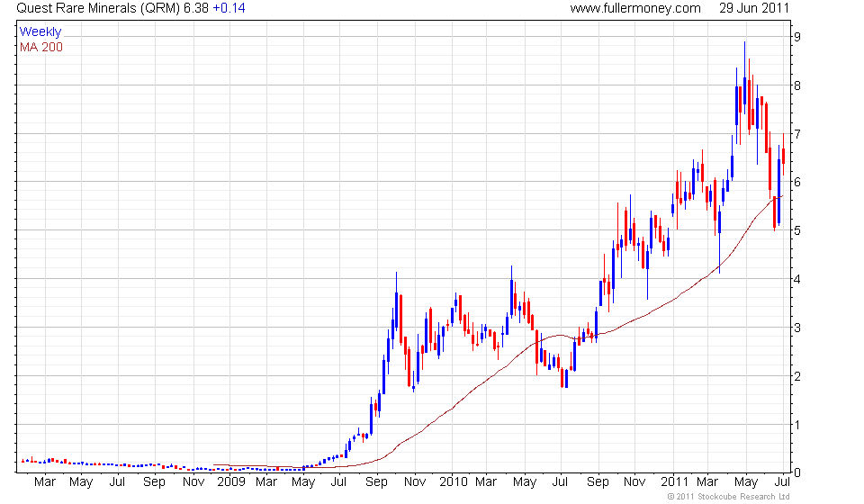This screenshot has width=864, height=504.
Task: Click the y-axis label 5
Action: pos(797,230)
